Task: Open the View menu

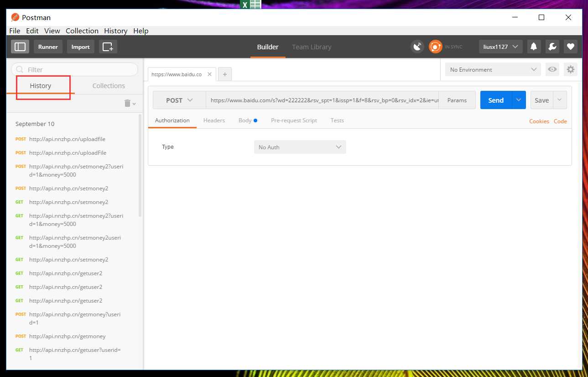Action: [52, 31]
